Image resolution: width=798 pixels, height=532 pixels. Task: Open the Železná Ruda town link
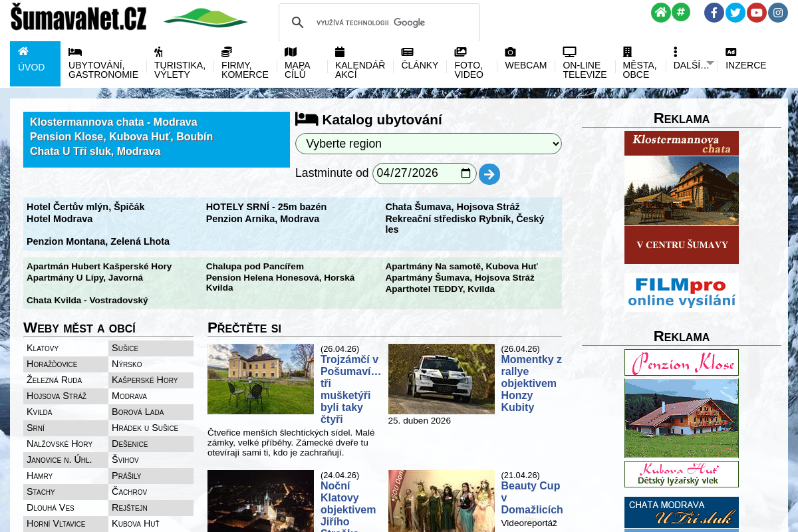coord(55,380)
